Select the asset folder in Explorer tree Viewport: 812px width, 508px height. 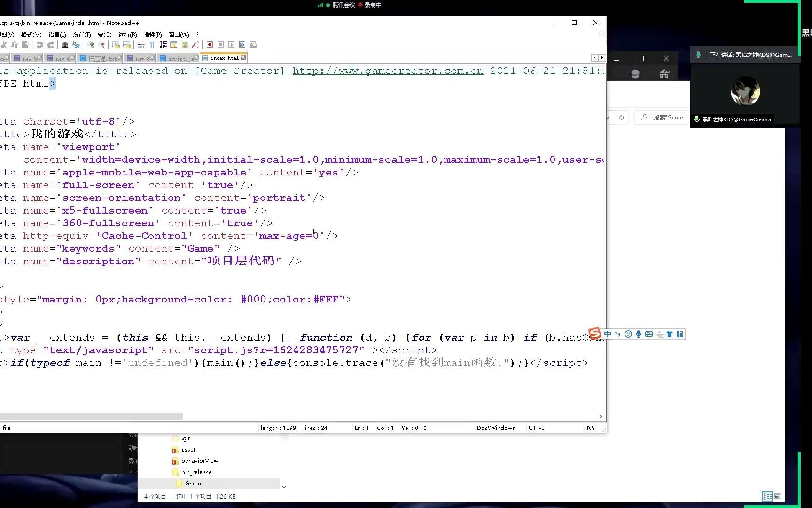pos(188,450)
